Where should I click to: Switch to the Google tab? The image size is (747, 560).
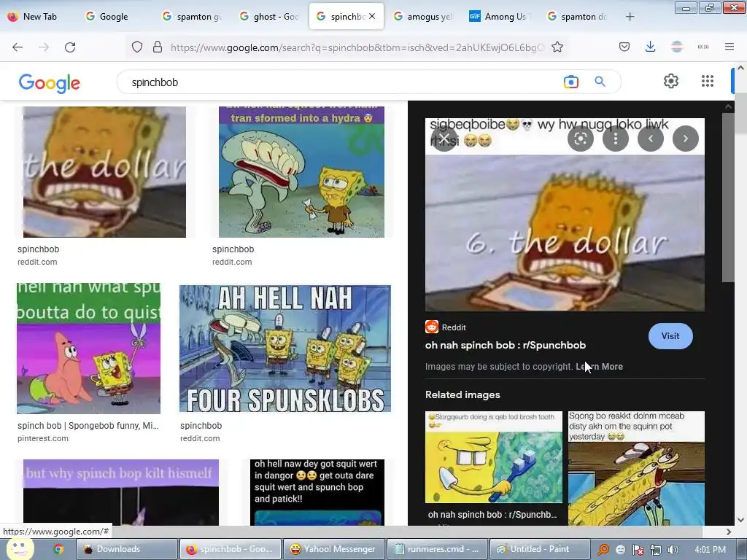[x=107, y=17]
